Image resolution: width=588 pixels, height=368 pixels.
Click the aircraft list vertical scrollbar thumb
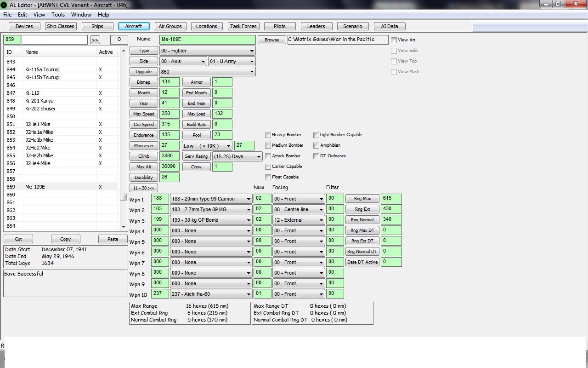(x=123, y=197)
